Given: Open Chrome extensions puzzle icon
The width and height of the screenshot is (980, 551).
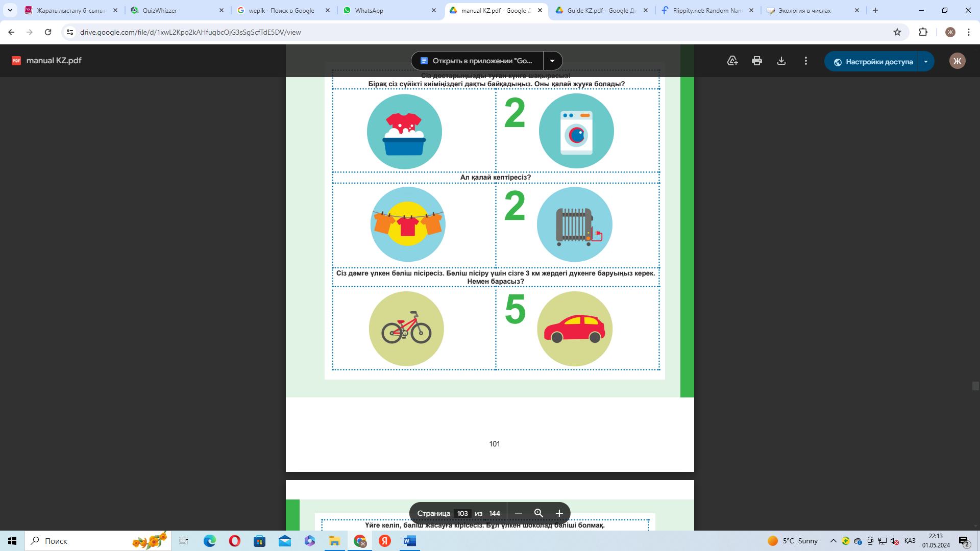Looking at the screenshot, I should click(923, 32).
